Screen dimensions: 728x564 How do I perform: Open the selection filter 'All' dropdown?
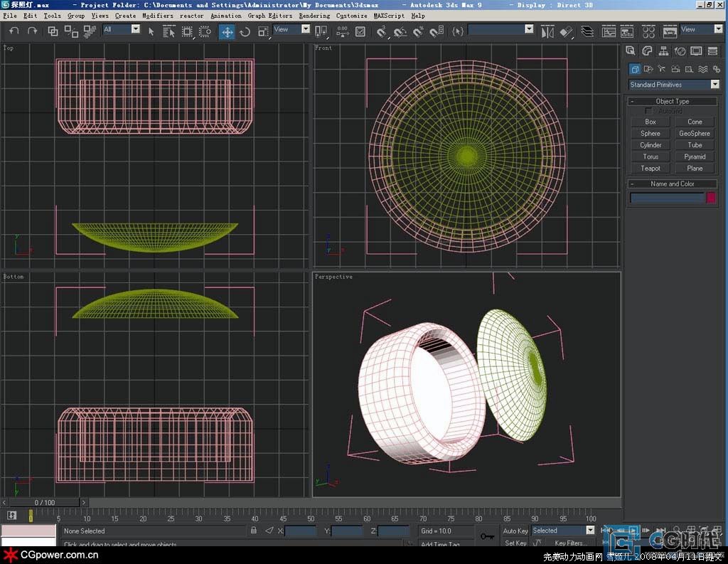[136, 28]
